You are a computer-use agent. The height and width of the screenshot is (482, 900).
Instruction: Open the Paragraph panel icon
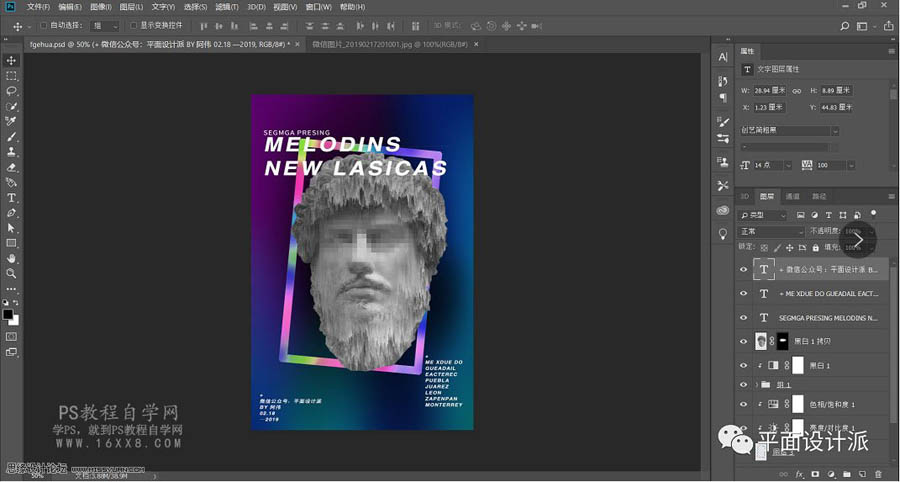pos(723,98)
